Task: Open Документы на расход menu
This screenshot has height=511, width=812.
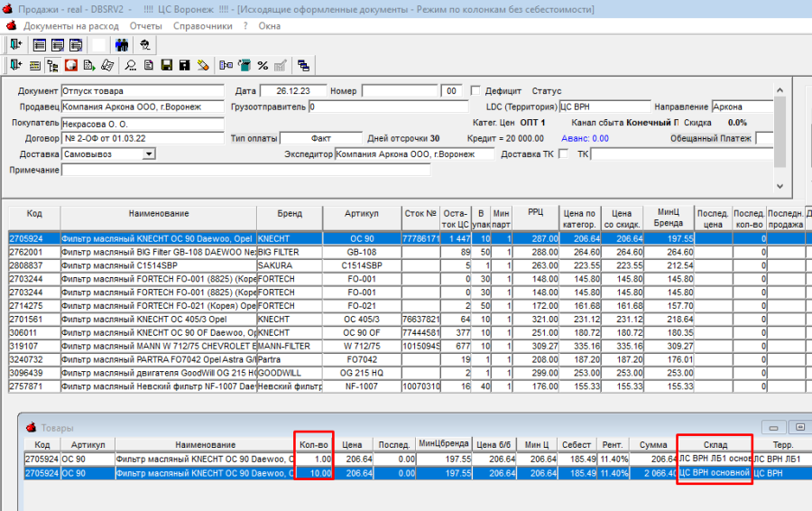Action: click(x=71, y=26)
